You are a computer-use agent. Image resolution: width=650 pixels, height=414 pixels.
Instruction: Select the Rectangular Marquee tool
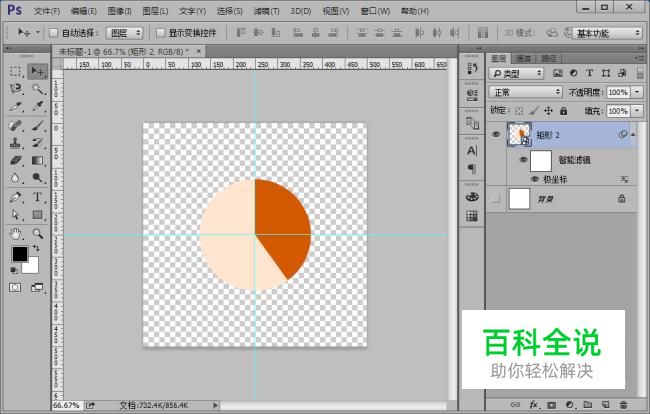pyautogui.click(x=16, y=71)
